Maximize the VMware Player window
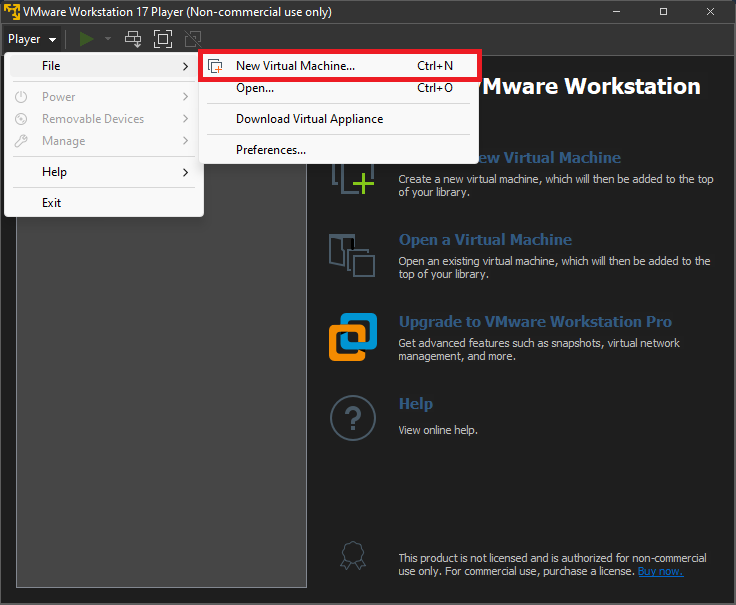The height and width of the screenshot is (605, 736). pos(663,12)
